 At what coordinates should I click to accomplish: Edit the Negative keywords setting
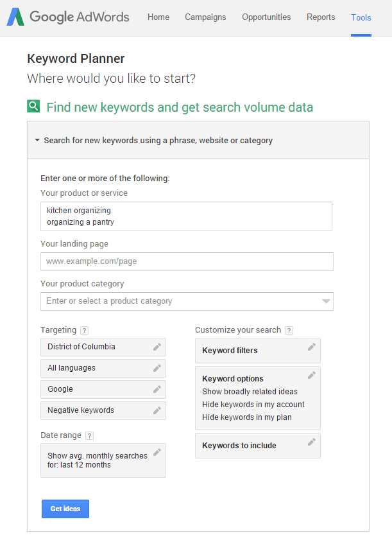[x=157, y=410]
